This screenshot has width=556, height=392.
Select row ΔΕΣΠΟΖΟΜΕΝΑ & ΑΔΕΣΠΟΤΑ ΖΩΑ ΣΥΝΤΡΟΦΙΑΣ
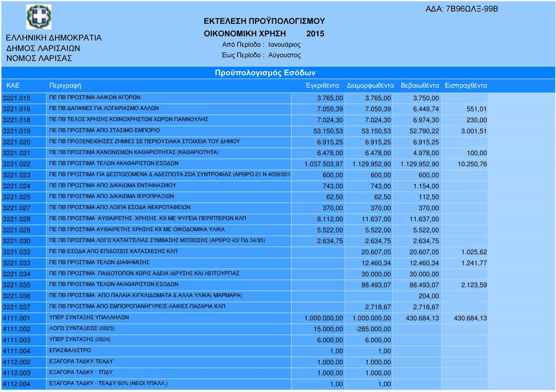click(x=244, y=175)
